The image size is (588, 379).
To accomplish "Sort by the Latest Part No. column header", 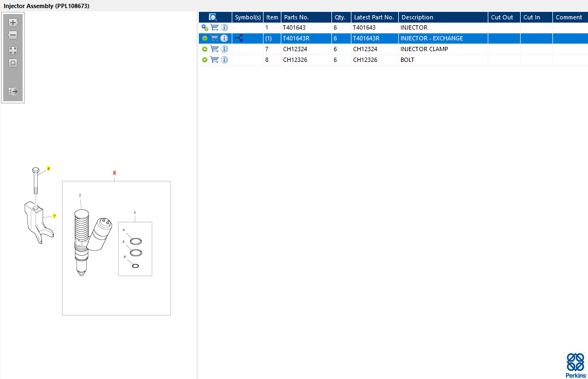I will pos(375,17).
